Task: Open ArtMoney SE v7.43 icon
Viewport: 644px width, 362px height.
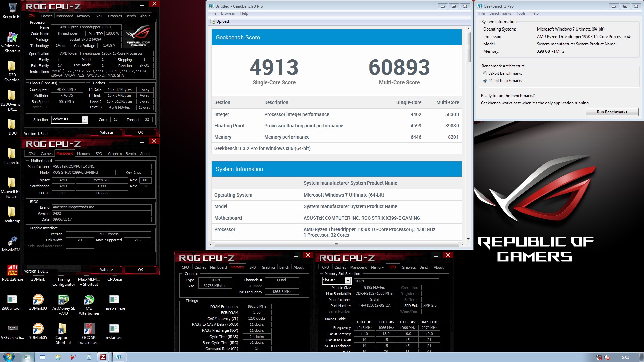Action: click(x=63, y=299)
